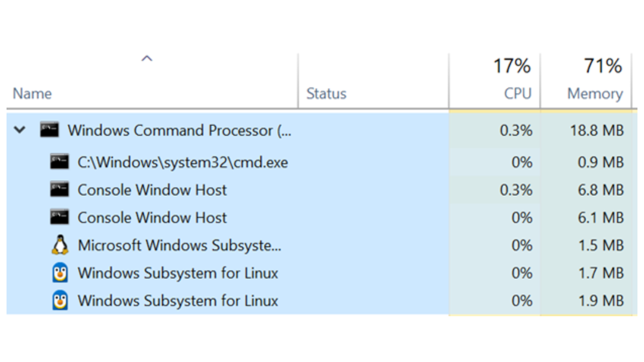Sort processes by Name column header
644x362 pixels.
pos(32,93)
